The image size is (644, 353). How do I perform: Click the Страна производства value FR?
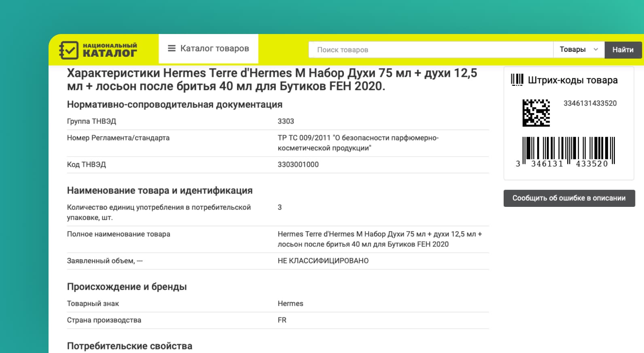pos(282,320)
